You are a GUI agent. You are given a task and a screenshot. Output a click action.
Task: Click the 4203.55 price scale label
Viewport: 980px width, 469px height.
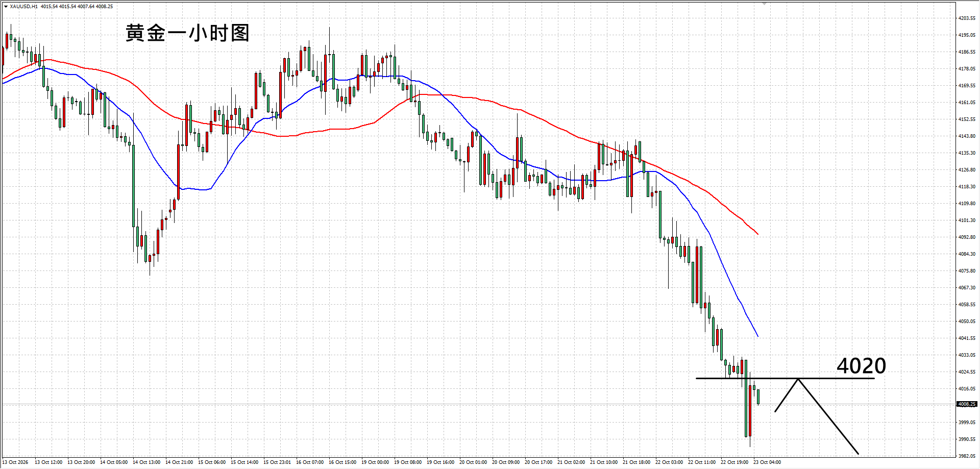967,18
